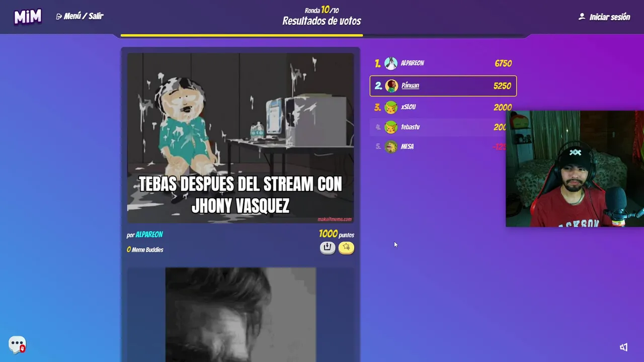Click the 'Ronda 10/10' indicator
Screen dimensions: 644x362
(321, 10)
